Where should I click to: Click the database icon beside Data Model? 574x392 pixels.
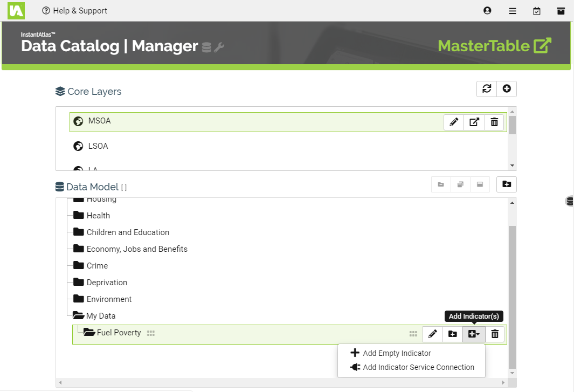click(59, 187)
